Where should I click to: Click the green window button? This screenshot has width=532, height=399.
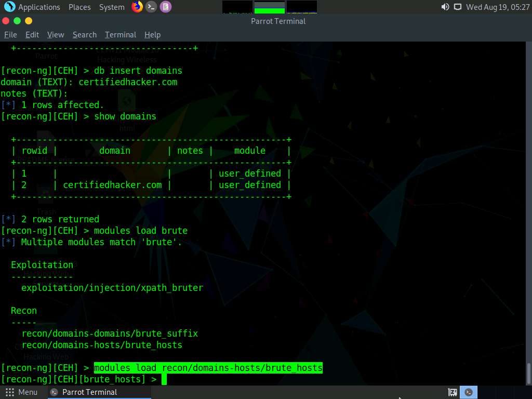(x=17, y=21)
